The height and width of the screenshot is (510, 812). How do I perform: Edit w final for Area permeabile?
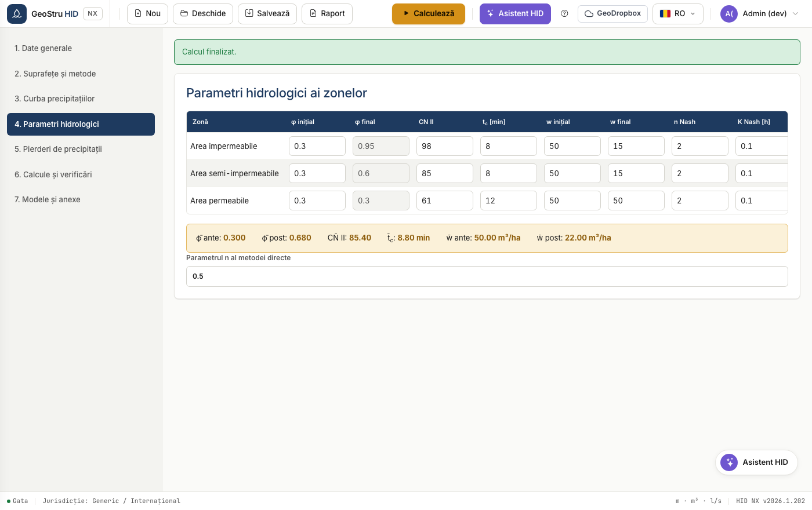coord(636,201)
